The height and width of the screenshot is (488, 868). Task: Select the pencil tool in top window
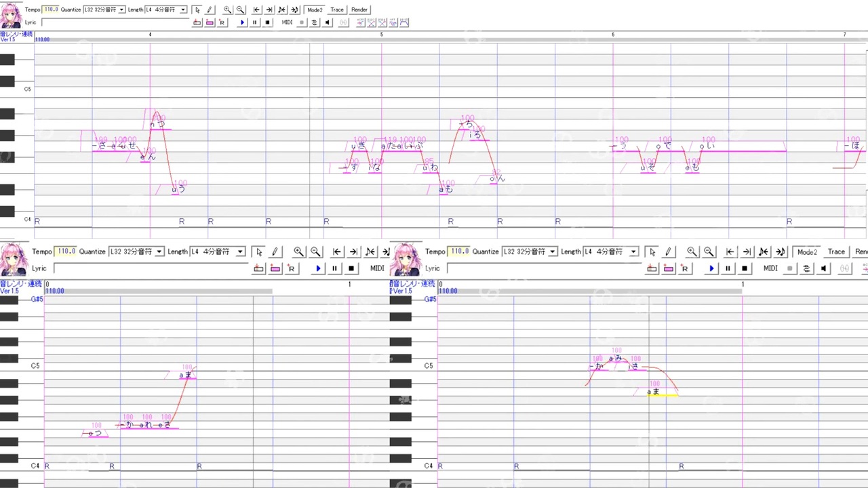coord(210,9)
